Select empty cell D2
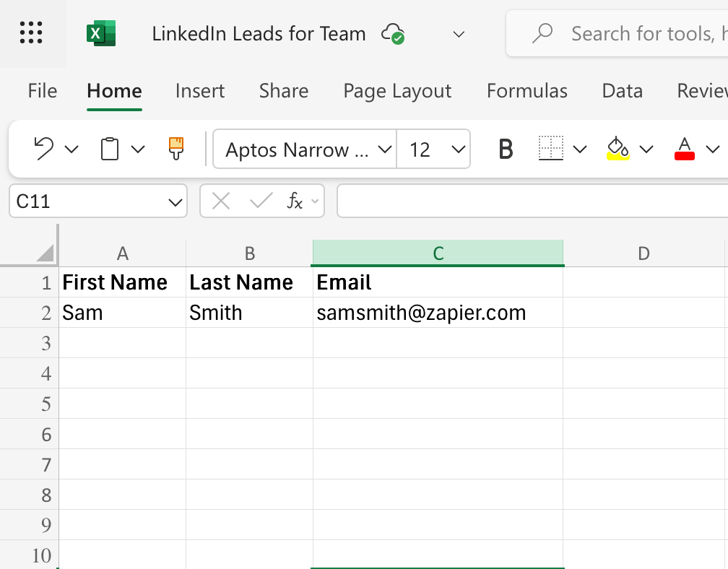This screenshot has width=728, height=569. 643,313
